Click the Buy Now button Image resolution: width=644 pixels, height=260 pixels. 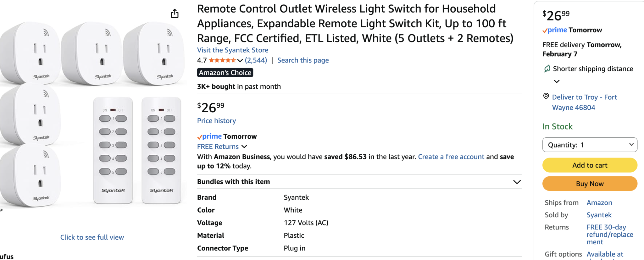click(590, 184)
